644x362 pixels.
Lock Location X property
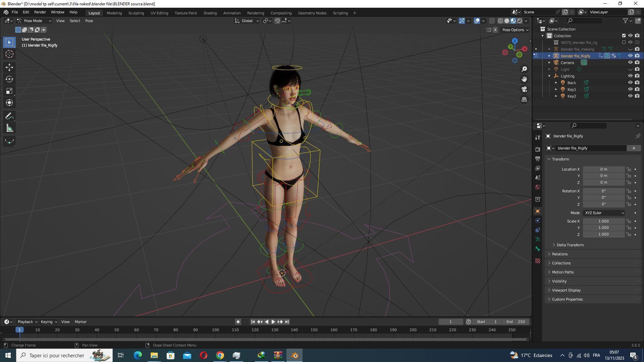point(629,169)
